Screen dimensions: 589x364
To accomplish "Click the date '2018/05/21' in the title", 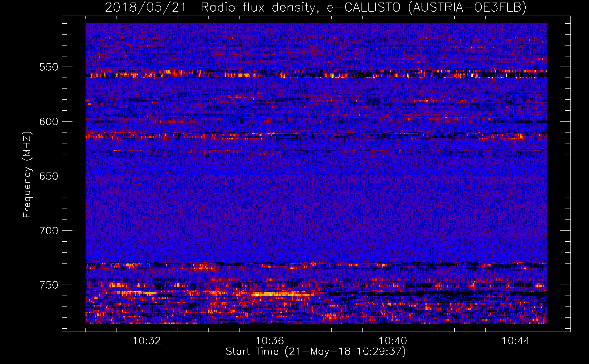I will (146, 7).
